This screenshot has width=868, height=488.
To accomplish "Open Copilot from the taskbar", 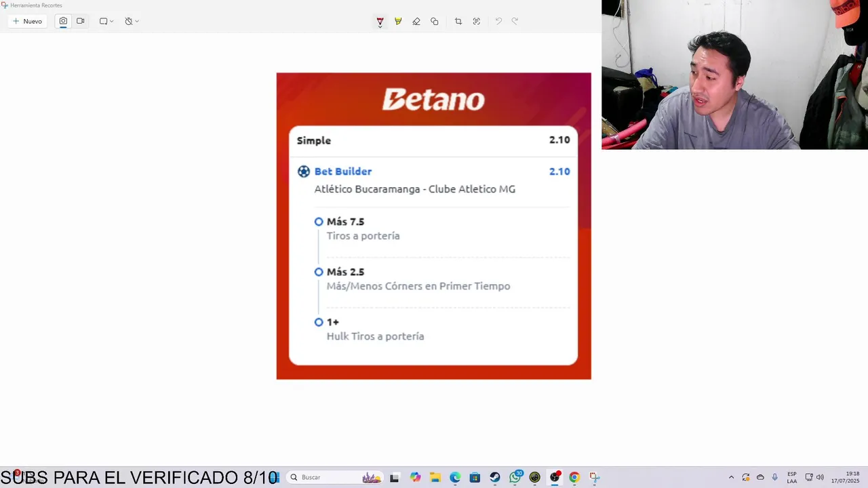I will (x=415, y=477).
